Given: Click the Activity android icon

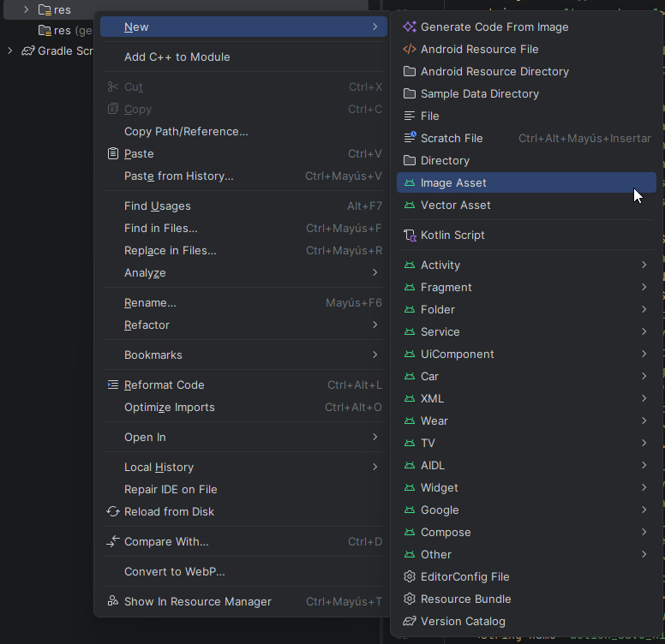Looking at the screenshot, I should 410,265.
